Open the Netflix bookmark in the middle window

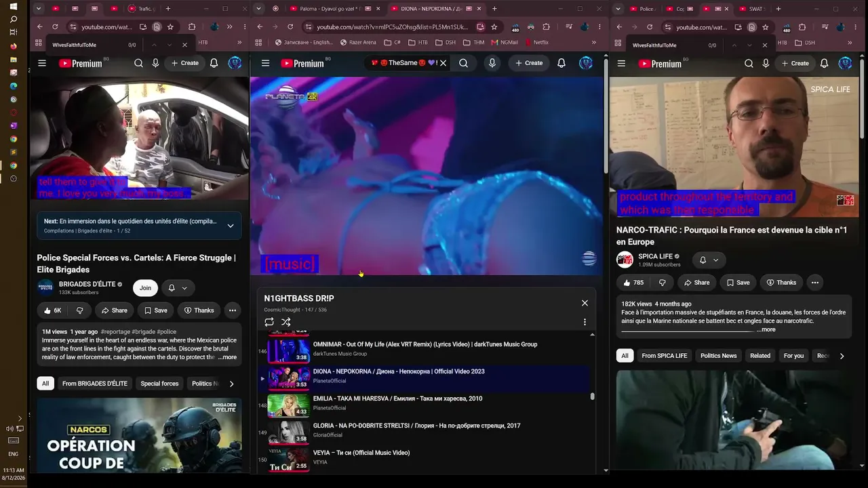click(536, 42)
